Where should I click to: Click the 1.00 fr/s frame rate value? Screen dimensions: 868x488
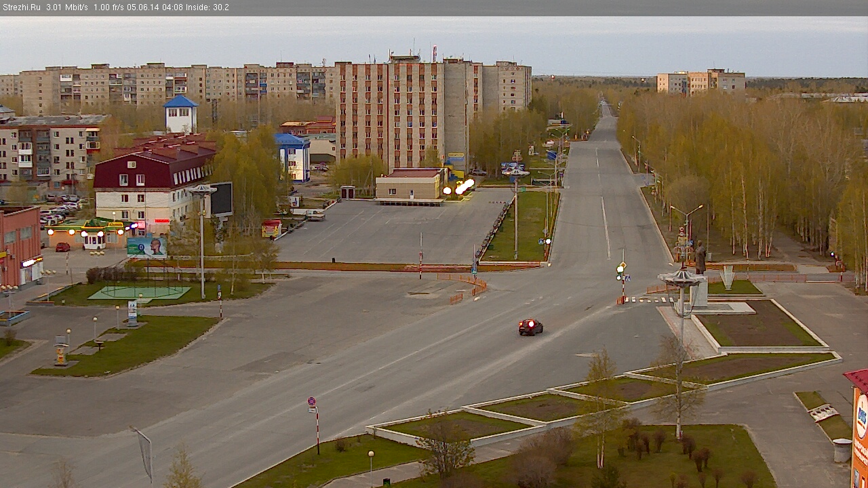108,7
